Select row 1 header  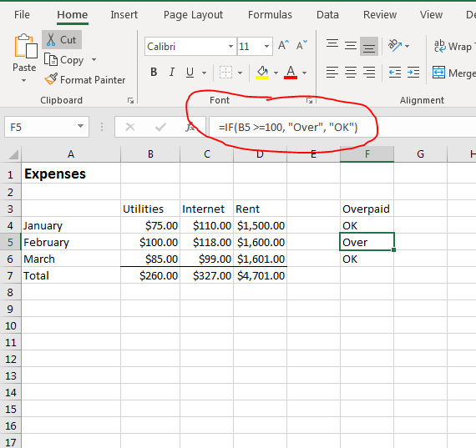10,174
